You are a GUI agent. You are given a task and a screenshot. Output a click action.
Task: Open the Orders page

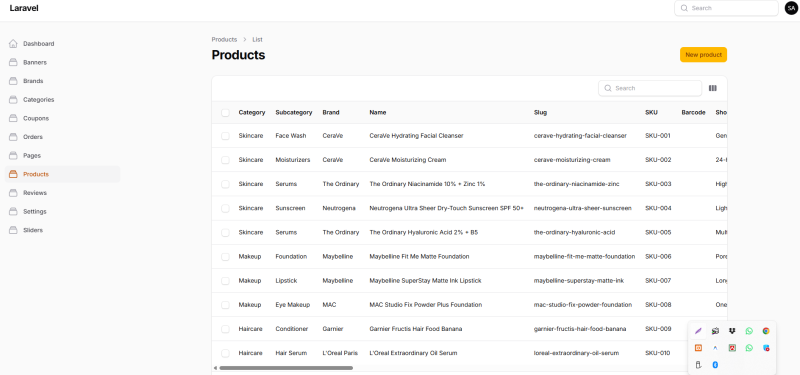(62, 137)
